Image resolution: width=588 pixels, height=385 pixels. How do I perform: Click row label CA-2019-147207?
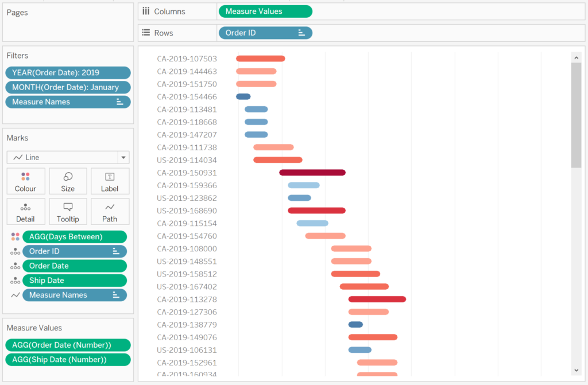[x=187, y=135]
